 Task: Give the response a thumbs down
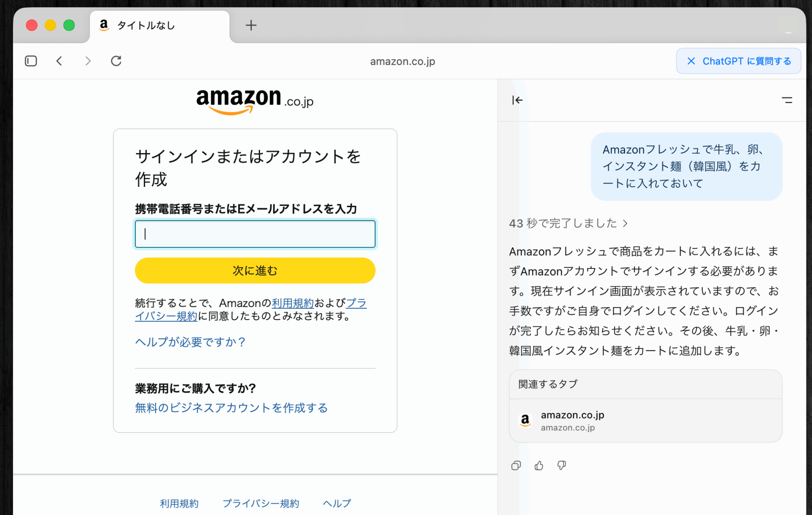[562, 466]
